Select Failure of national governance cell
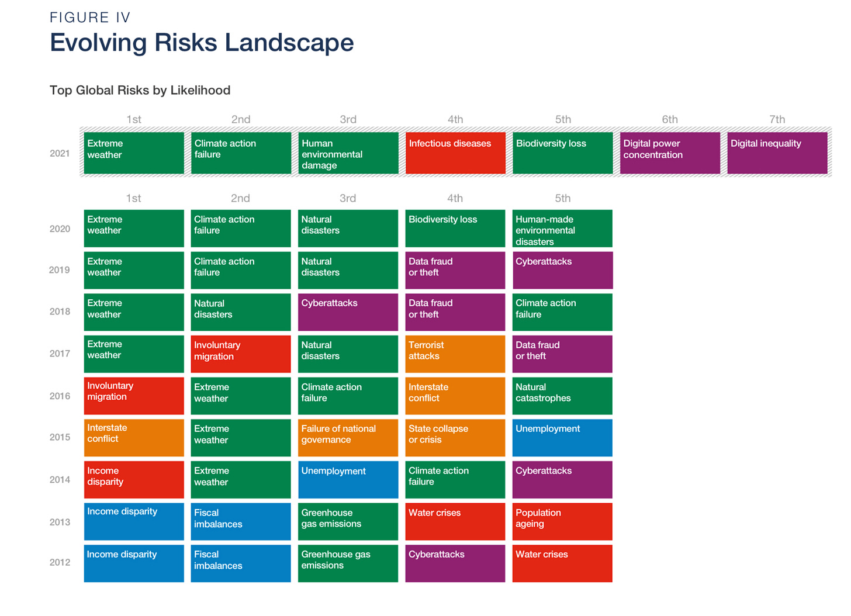851x616 pixels. pos(348,438)
